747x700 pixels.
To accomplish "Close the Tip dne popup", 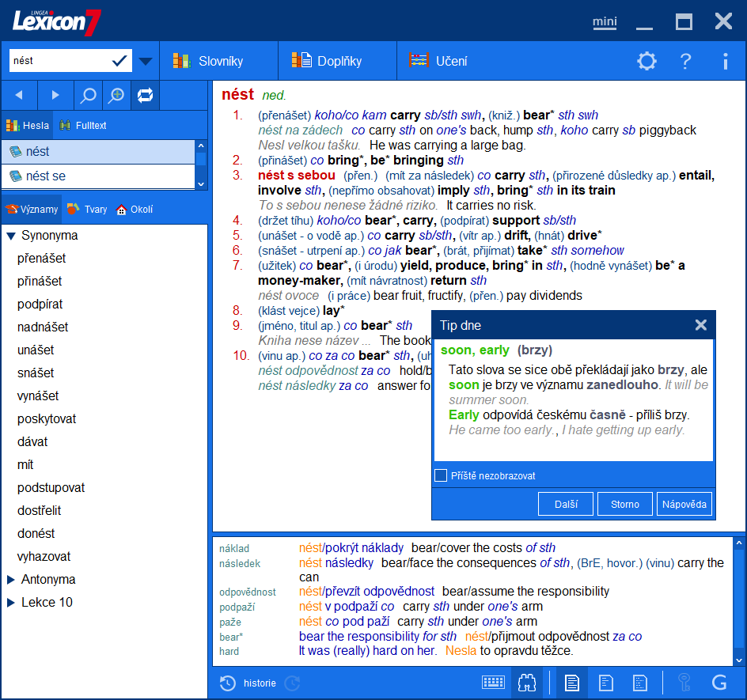I will [701, 325].
